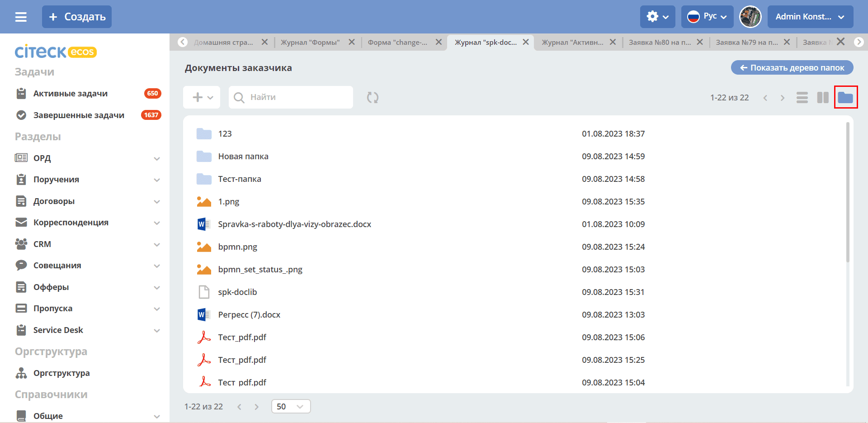This screenshot has width=868, height=423.
Task: Open the Admin Konst... user menu
Action: [810, 17]
